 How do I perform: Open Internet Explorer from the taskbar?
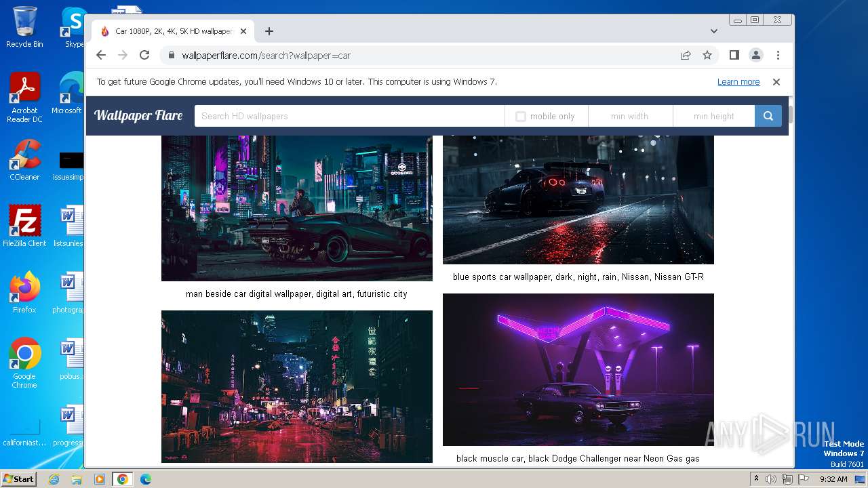click(x=54, y=479)
